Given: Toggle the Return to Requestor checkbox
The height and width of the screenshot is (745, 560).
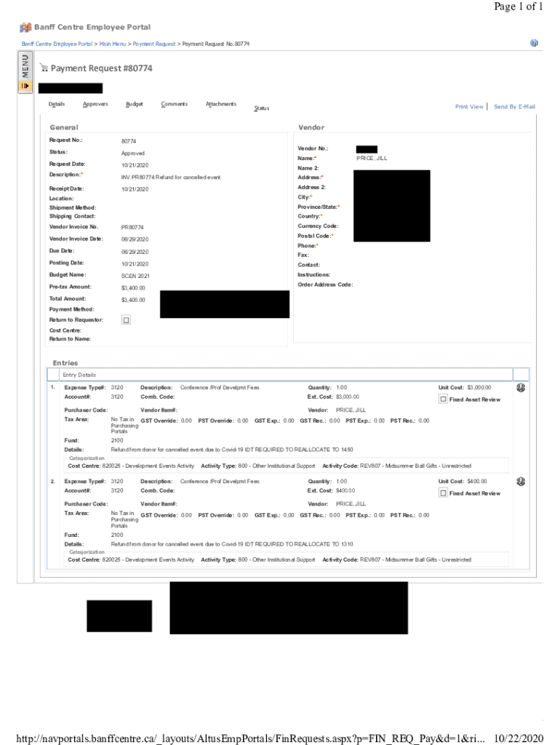Looking at the screenshot, I should point(127,320).
